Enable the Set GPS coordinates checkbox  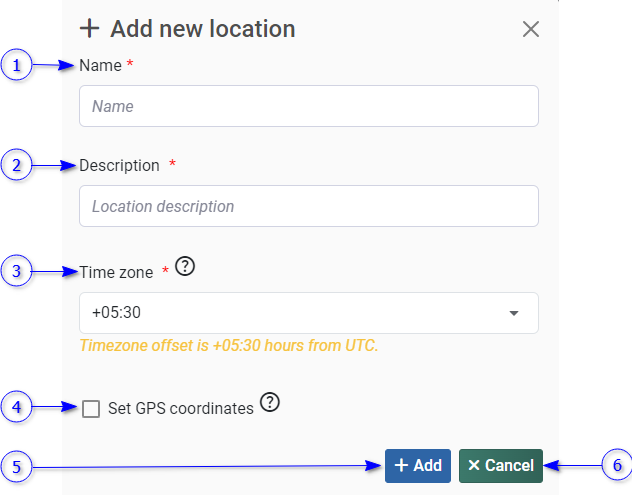[x=91, y=408]
